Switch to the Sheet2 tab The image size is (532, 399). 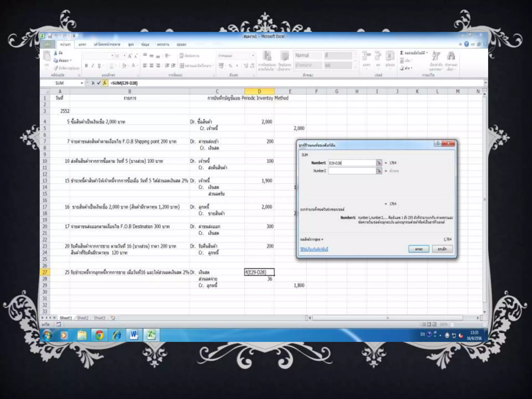pos(83,318)
